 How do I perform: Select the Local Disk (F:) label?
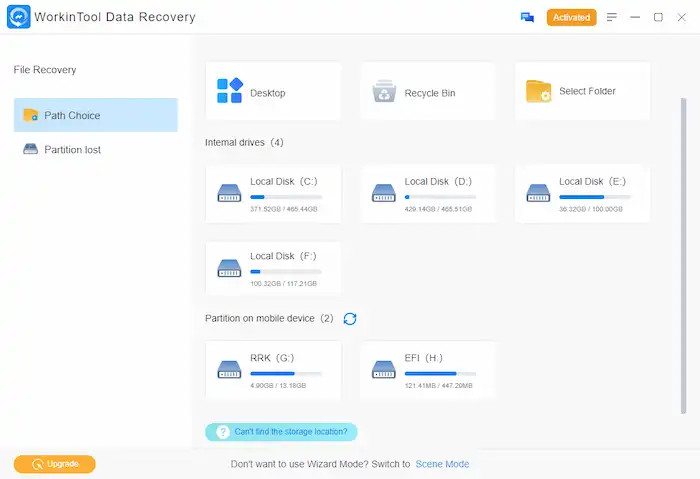(x=283, y=256)
